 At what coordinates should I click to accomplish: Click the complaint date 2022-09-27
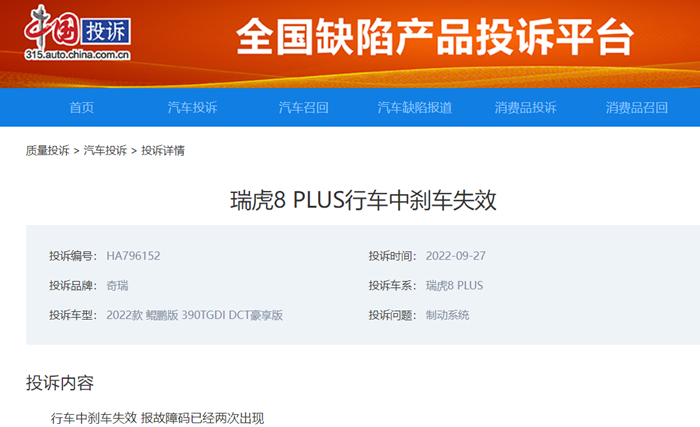click(x=455, y=256)
